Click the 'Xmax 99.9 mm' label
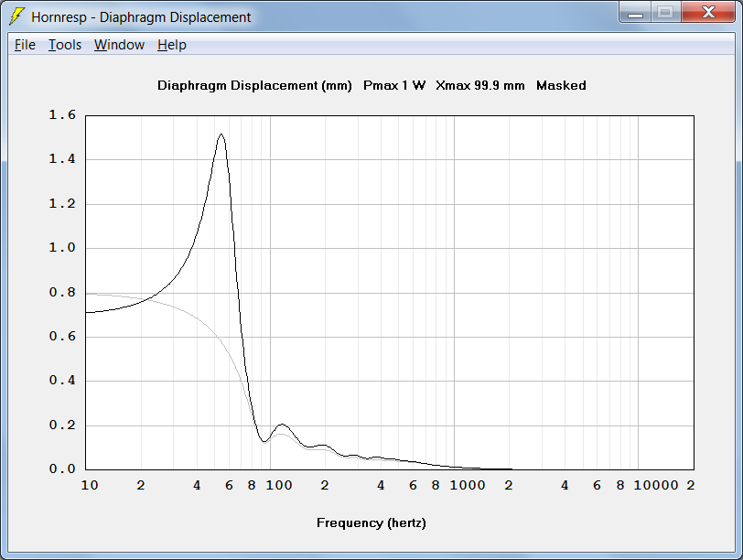This screenshot has width=743, height=560. click(480, 86)
